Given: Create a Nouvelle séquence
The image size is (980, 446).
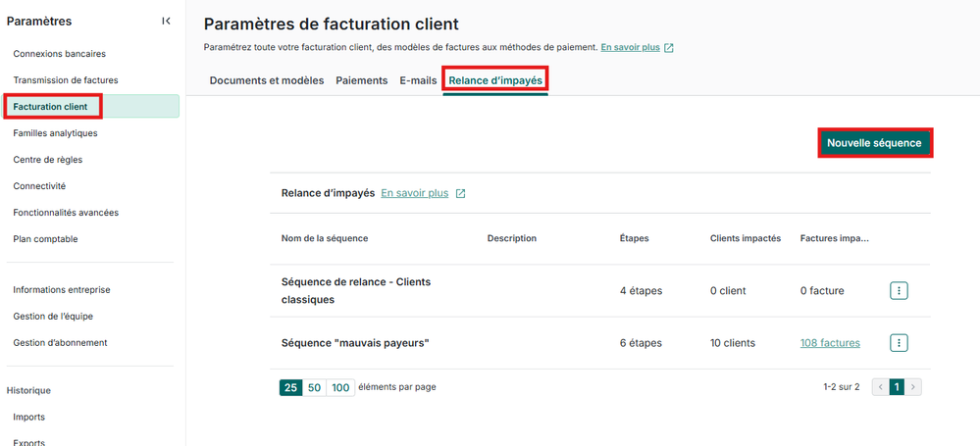Looking at the screenshot, I should pyautogui.click(x=874, y=143).
